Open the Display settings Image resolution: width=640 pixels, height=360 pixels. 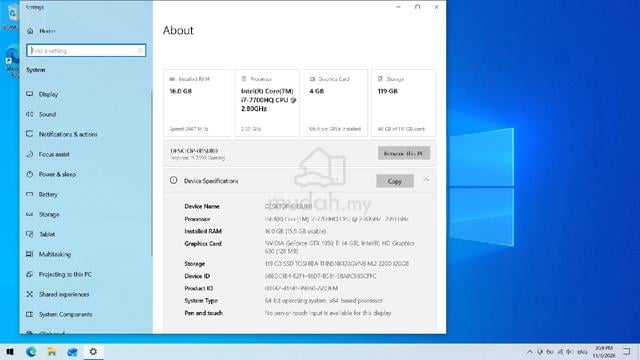(48, 94)
